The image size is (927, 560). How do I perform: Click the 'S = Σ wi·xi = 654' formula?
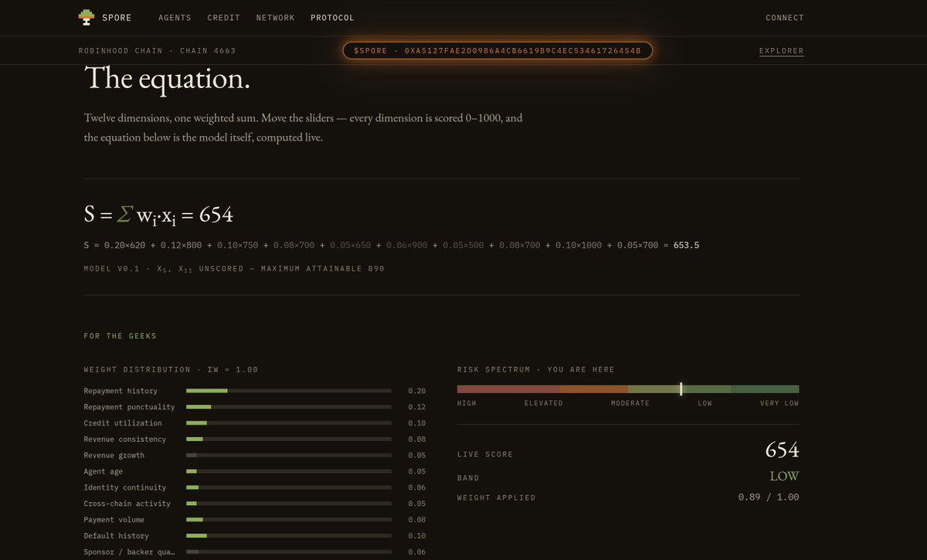coord(158,215)
